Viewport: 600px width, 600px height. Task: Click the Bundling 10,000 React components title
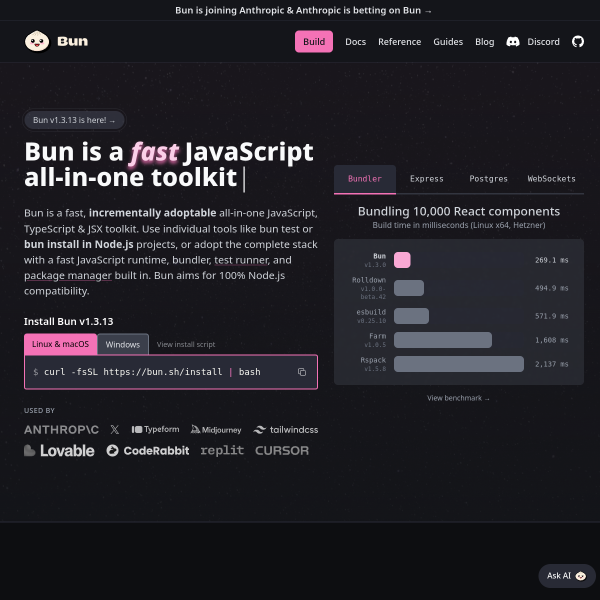(459, 212)
